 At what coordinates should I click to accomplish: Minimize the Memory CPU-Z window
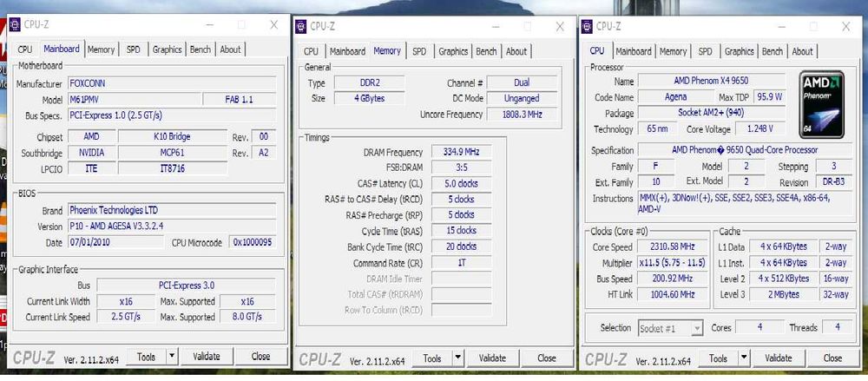[x=495, y=26]
